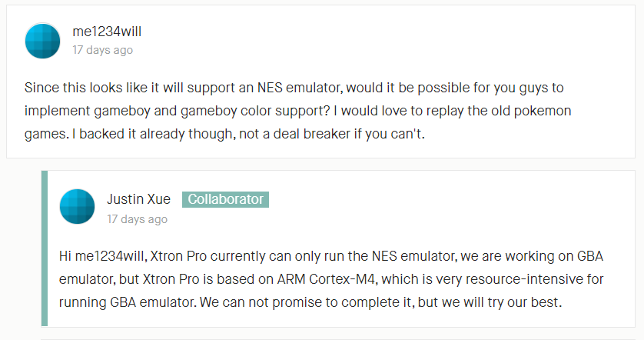This screenshot has width=644, height=340.
Task: Click "Hi me1234will" mention in the reply
Action: pos(103,256)
